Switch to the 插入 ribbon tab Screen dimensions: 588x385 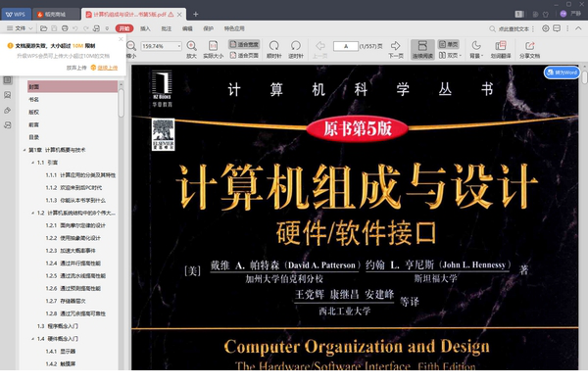(x=145, y=28)
